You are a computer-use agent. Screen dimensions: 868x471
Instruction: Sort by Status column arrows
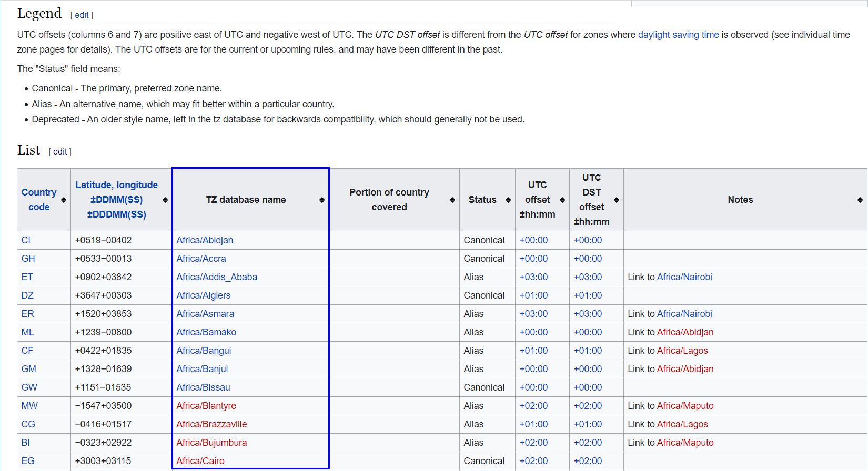point(508,200)
